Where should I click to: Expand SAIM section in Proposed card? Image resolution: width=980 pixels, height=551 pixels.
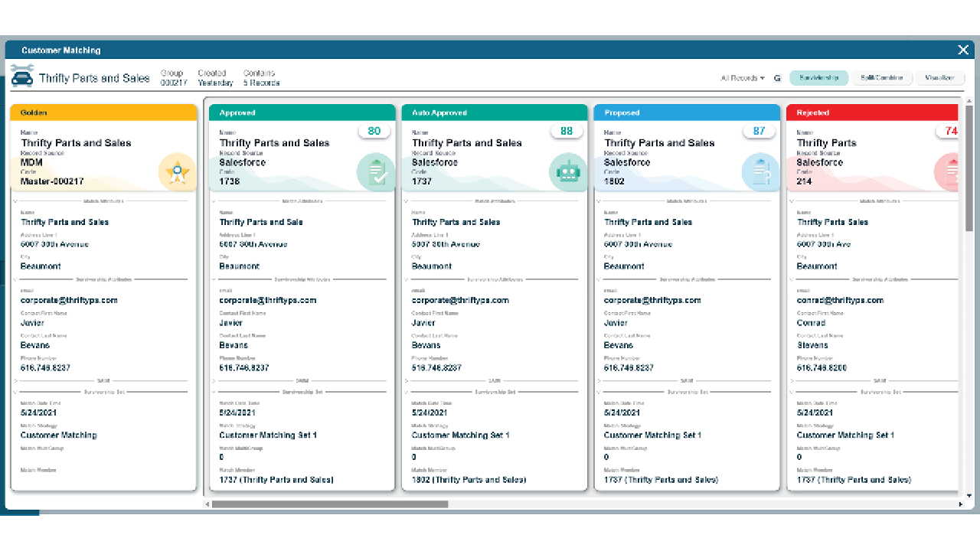599,380
